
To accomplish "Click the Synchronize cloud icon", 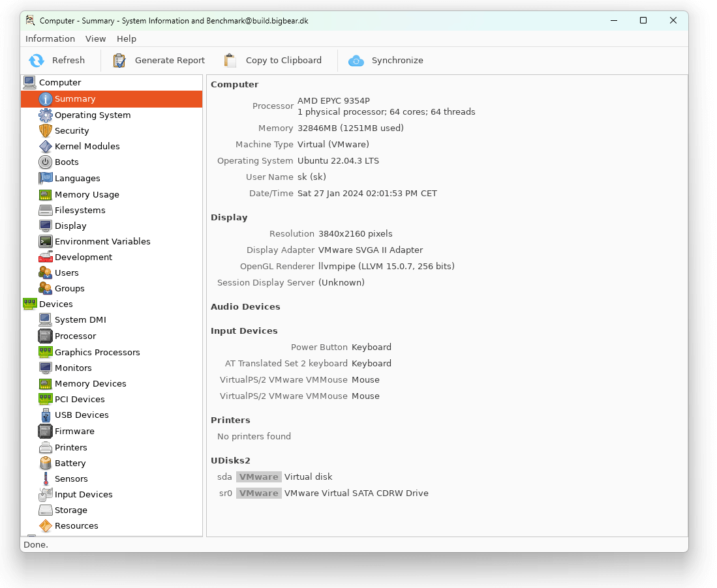I will (x=356, y=61).
